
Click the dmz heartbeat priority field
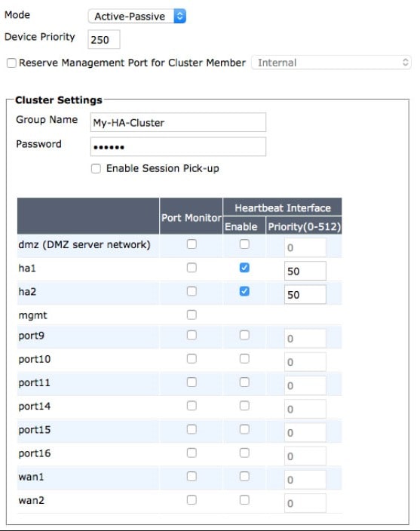[x=305, y=247]
